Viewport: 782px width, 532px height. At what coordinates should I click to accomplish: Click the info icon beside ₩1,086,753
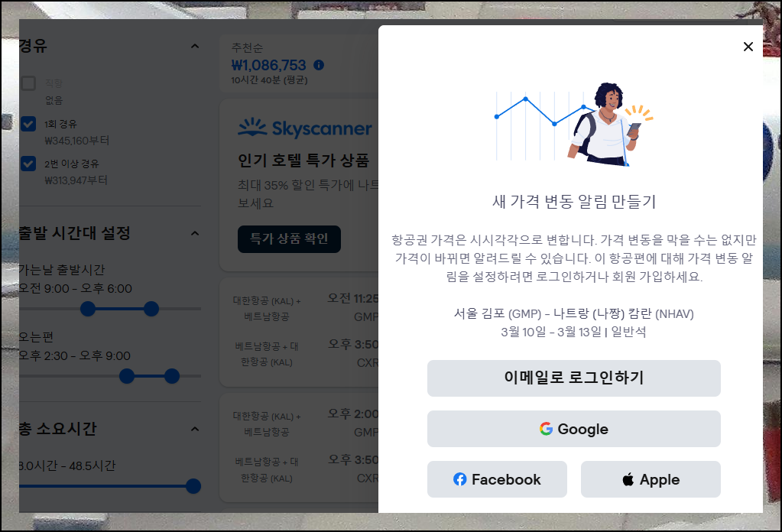(319, 65)
